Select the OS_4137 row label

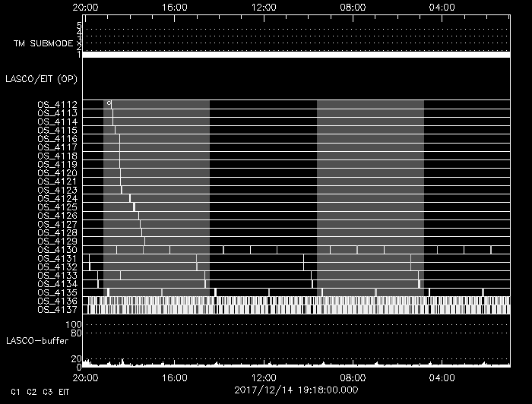click(57, 309)
